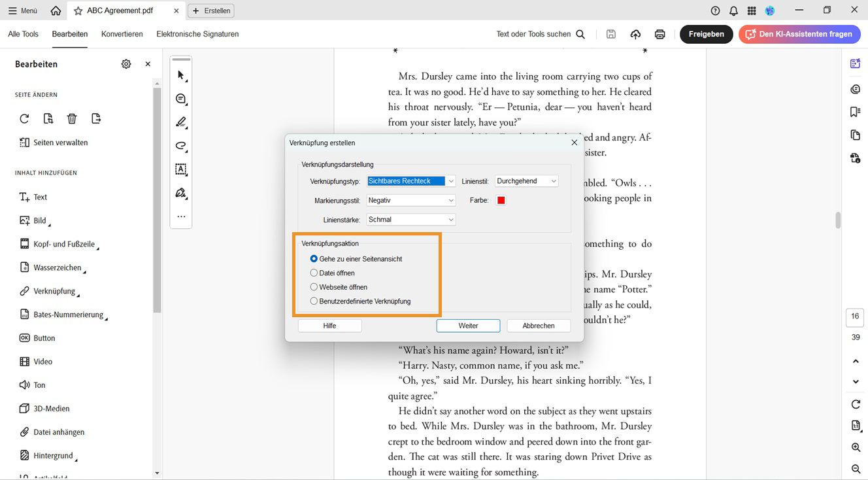Open the Menü hamburger menu

coord(23,10)
